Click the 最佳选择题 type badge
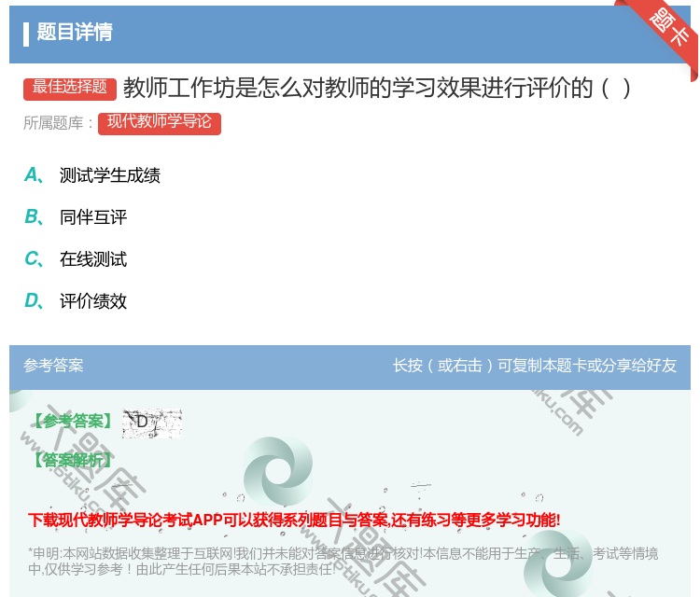Viewport: 700px width, 597px height. [x=70, y=89]
